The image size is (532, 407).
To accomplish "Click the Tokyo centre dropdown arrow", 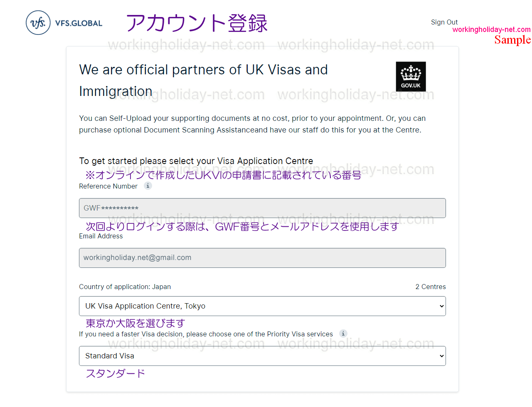I will coord(441,306).
